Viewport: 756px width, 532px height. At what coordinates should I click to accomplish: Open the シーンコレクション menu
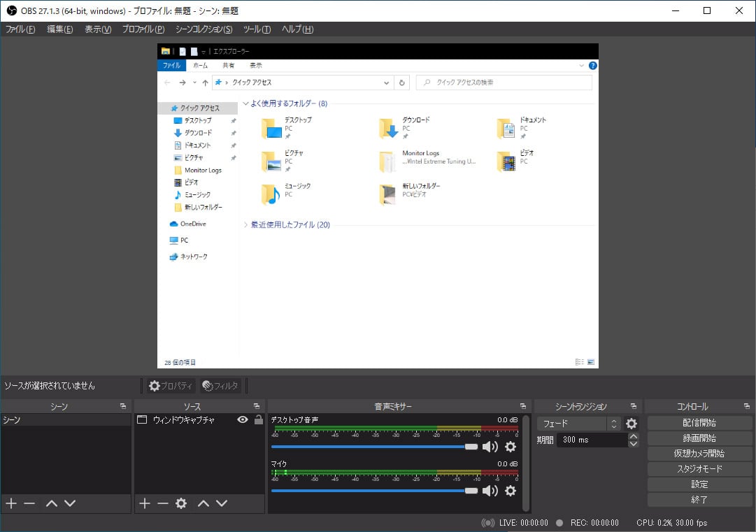204,29
